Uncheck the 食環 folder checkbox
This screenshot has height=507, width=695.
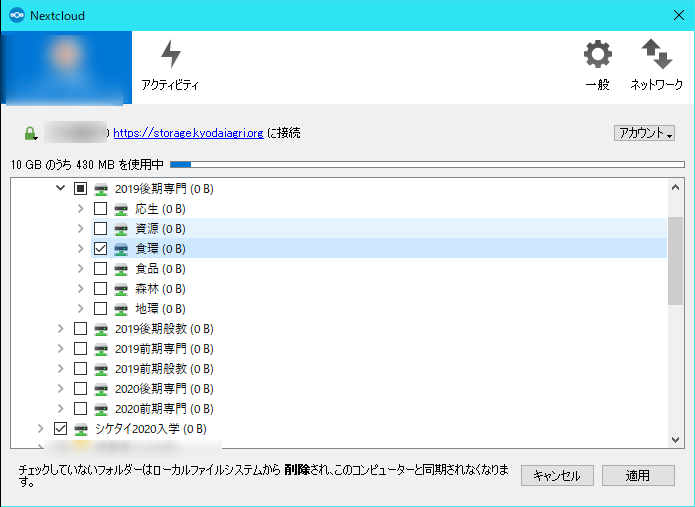100,249
